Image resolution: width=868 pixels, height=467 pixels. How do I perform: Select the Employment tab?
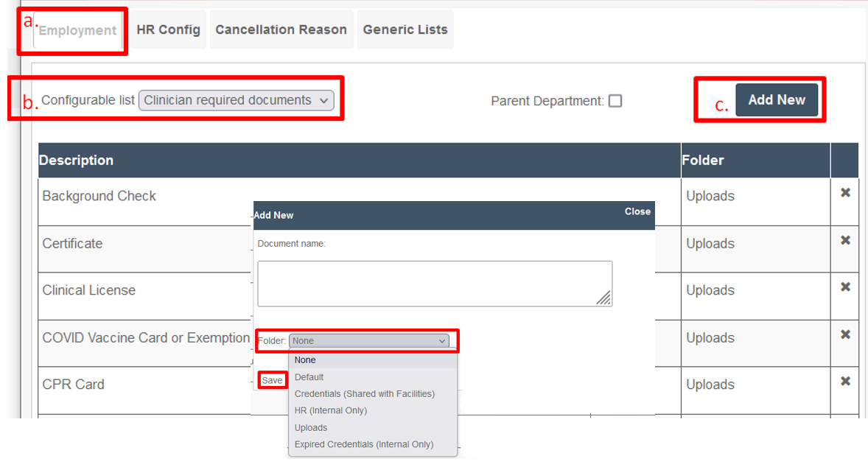pos(77,30)
